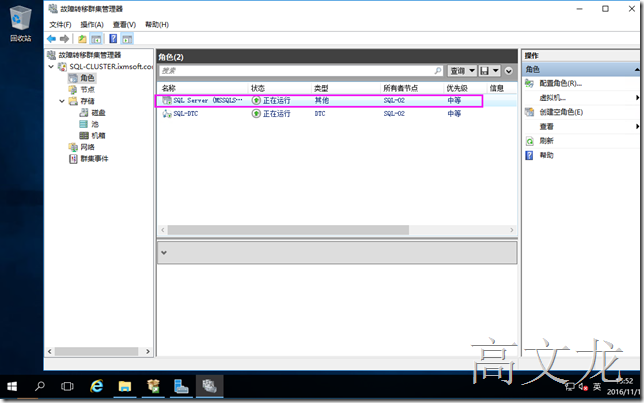Screen dimensions: 644x403
Task: Open the Windows Start menu
Action: 12,386
